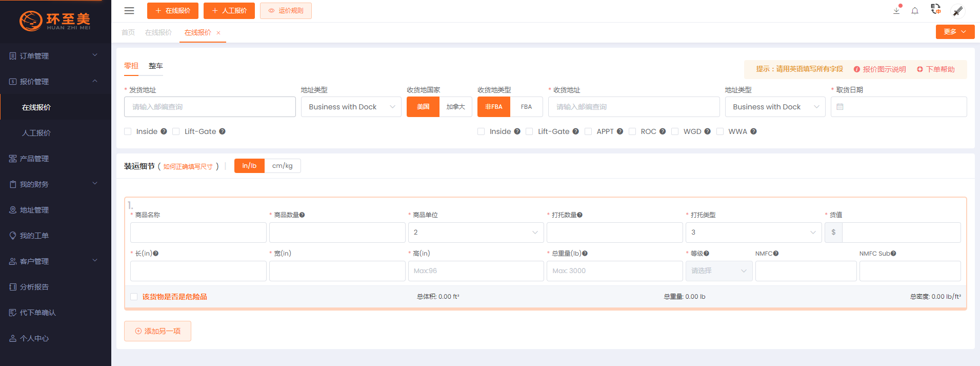This screenshot has width=980, height=366.
Task: Switch to the 整车 tab
Action: click(155, 66)
